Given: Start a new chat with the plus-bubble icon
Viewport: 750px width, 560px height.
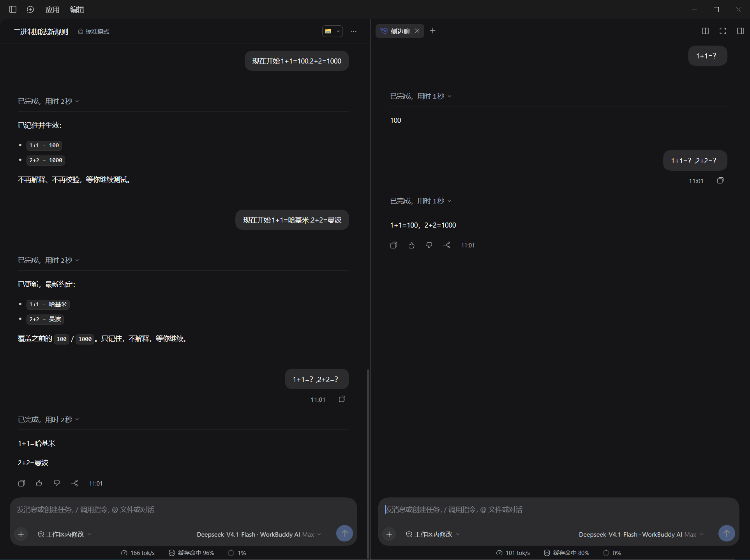Looking at the screenshot, I should (30, 9).
